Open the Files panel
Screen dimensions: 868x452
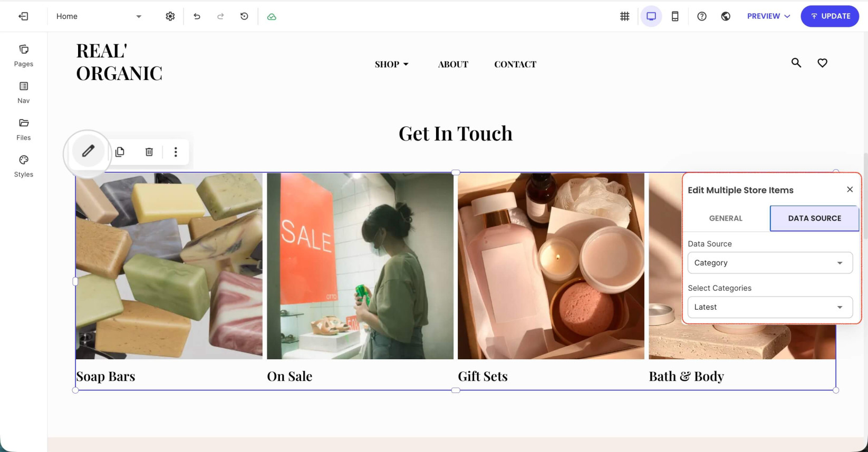tap(24, 130)
